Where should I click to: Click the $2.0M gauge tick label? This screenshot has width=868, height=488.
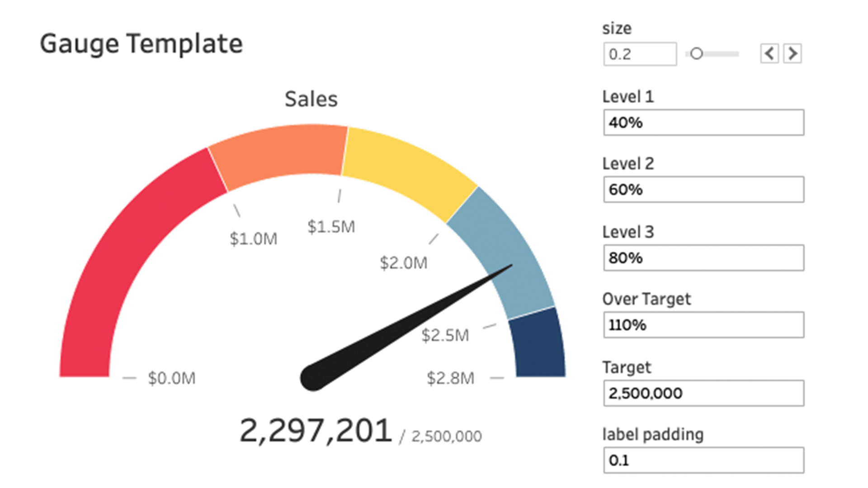pos(403,263)
